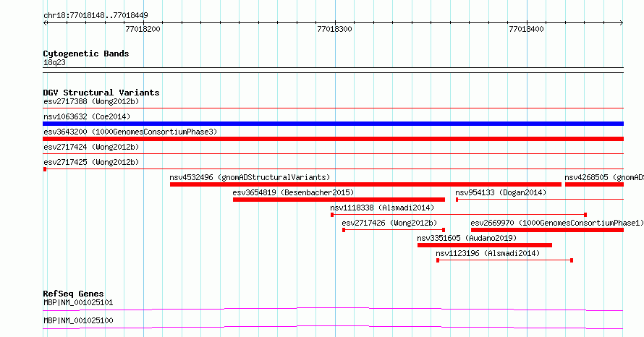Click the 77018300 ruler position
This screenshot has height=337, width=644.
(334, 29)
